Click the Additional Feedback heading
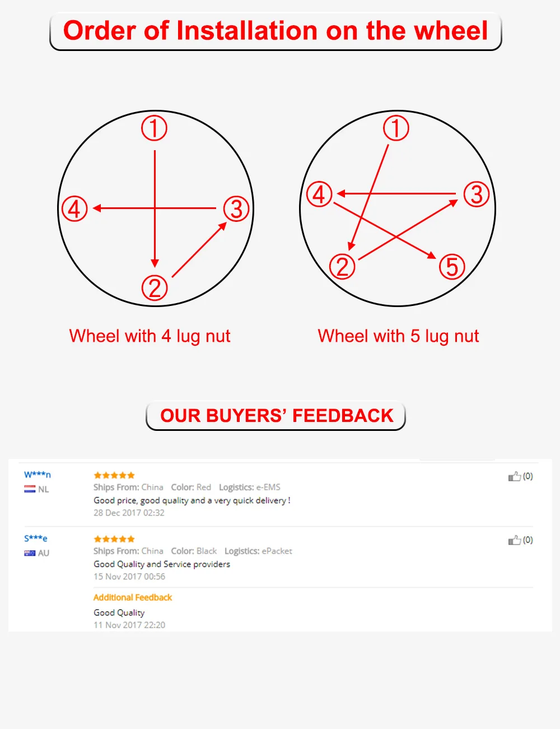560x729 pixels. (133, 597)
